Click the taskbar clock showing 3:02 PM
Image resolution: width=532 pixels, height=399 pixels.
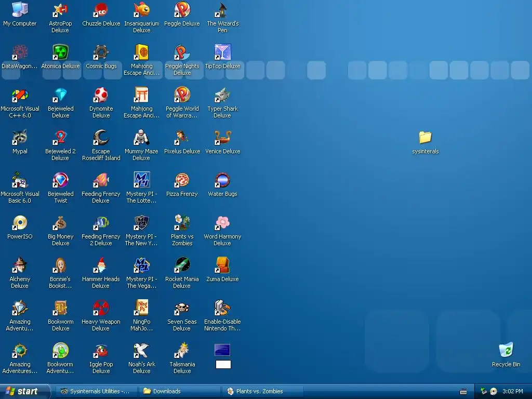pos(513,391)
